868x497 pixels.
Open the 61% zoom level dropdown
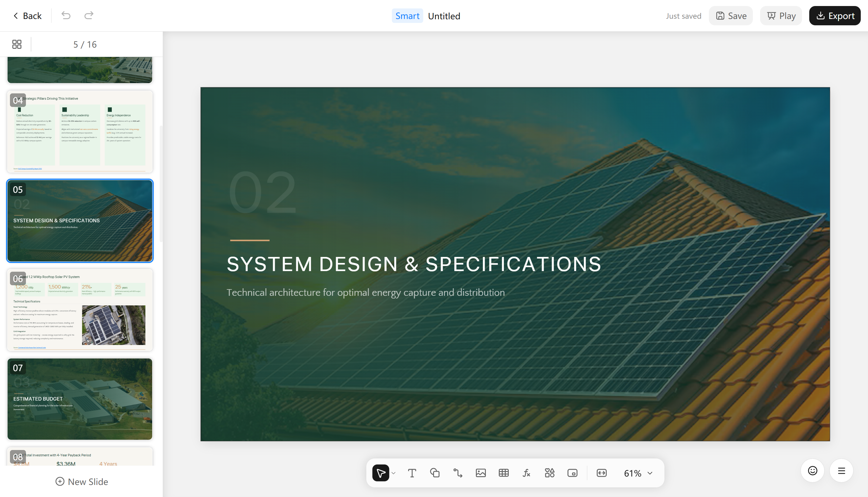638,473
